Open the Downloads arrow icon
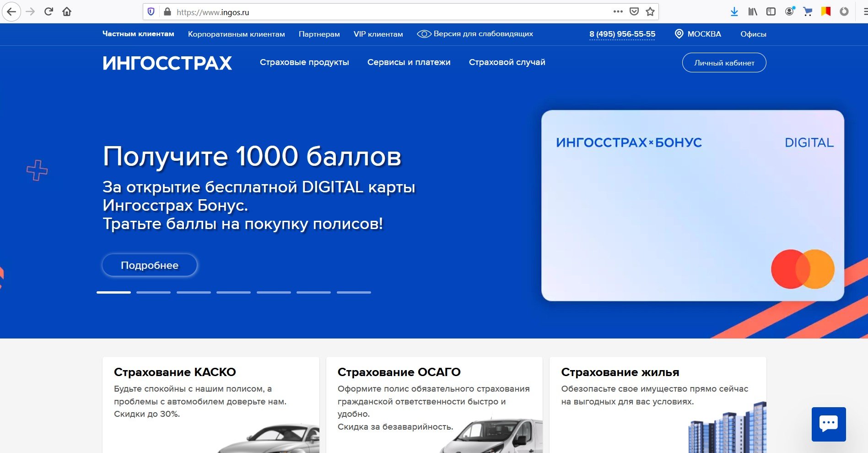This screenshot has width=868, height=453. pyautogui.click(x=734, y=12)
